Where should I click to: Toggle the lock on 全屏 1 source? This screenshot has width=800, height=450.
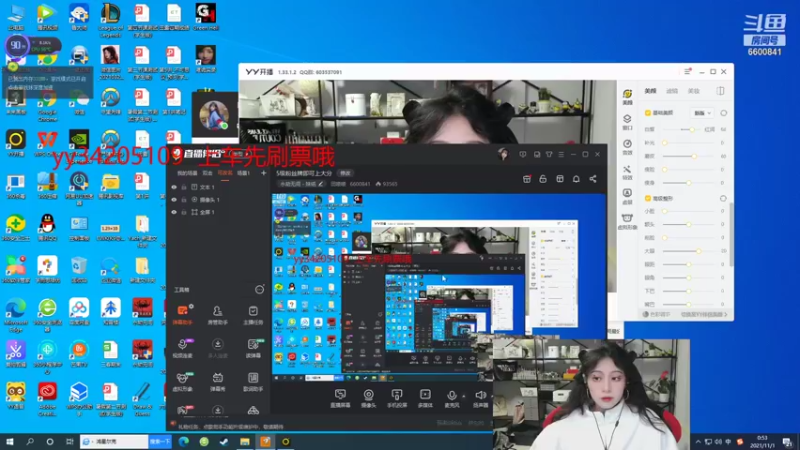click(184, 212)
